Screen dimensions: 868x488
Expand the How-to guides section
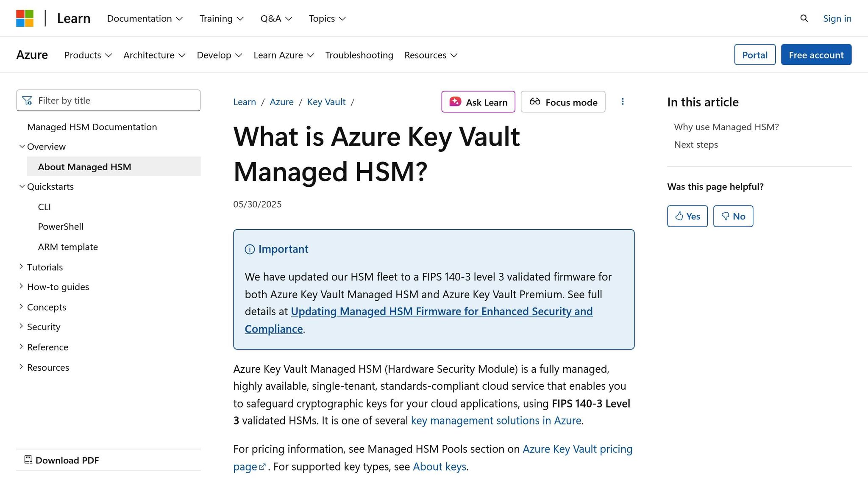(x=21, y=286)
